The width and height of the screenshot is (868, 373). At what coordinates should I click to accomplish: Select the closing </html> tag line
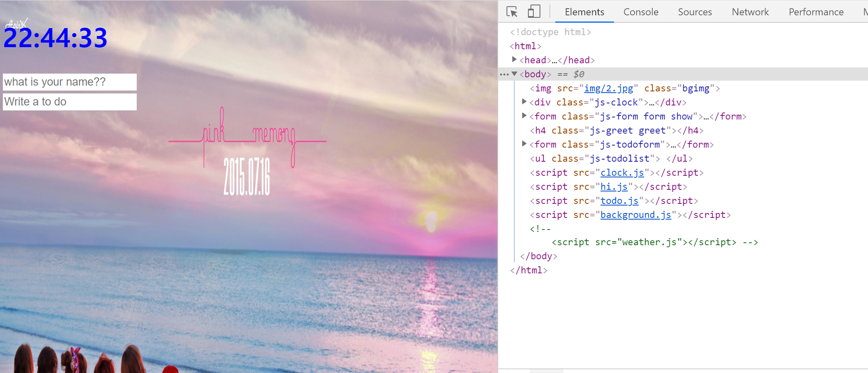[x=529, y=270]
